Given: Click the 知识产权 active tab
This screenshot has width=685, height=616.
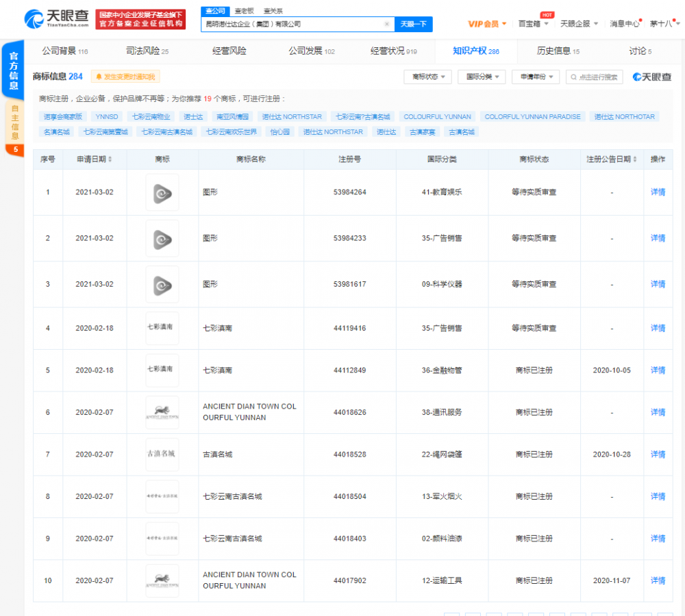Looking at the screenshot, I should (x=476, y=51).
